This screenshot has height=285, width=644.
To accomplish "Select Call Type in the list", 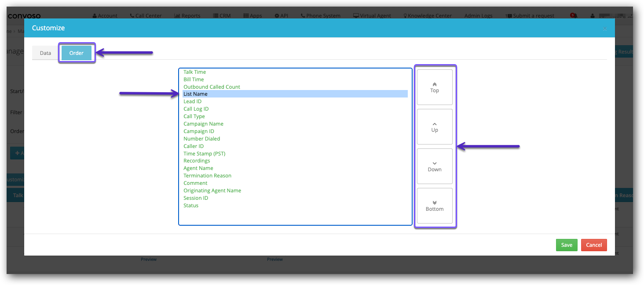I will [295, 116].
